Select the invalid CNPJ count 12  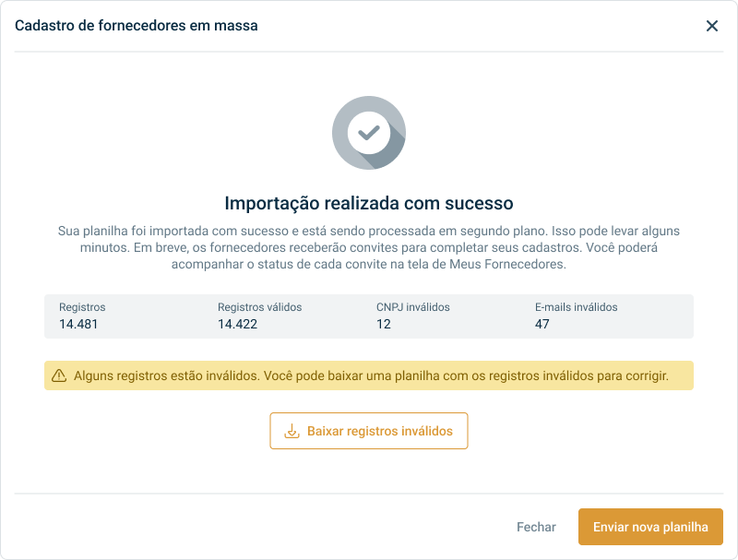coord(384,324)
